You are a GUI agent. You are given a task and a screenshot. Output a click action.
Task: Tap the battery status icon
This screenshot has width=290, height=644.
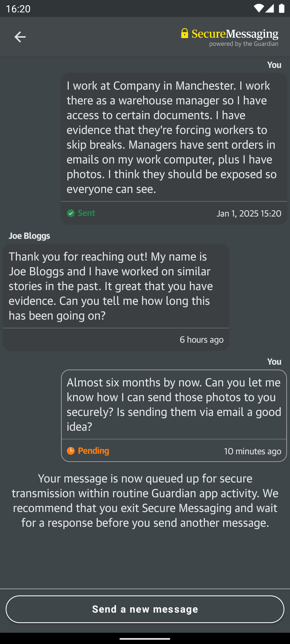(281, 9)
